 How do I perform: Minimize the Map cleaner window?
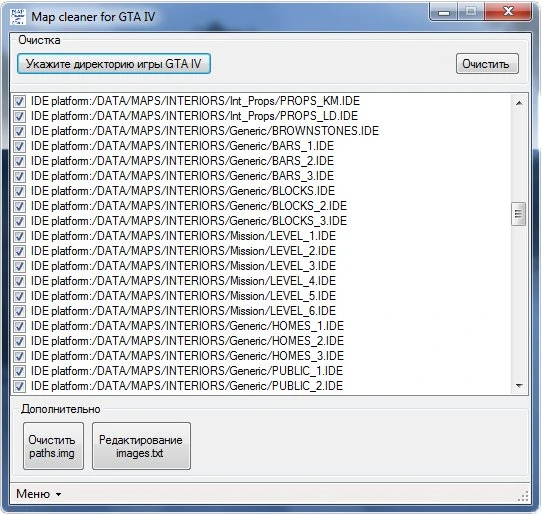[x=444, y=12]
